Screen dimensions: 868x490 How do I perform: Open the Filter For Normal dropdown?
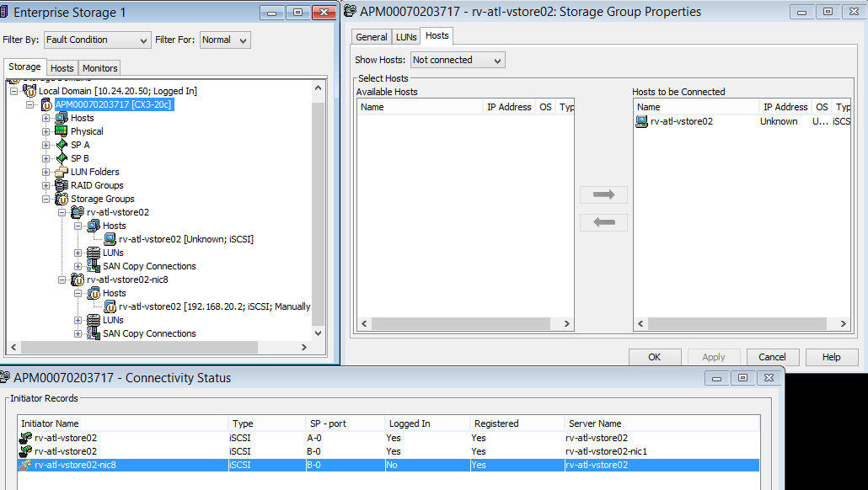(225, 40)
